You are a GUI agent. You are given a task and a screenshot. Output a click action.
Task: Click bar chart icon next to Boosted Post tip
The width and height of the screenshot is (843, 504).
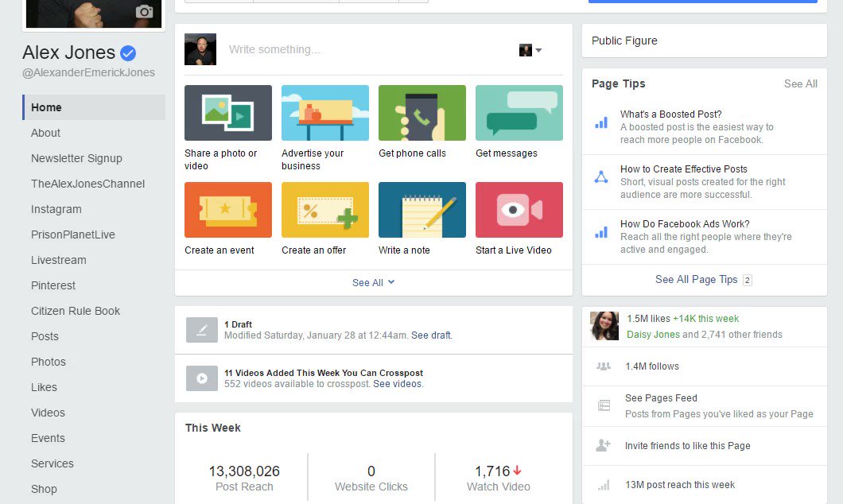(x=601, y=123)
